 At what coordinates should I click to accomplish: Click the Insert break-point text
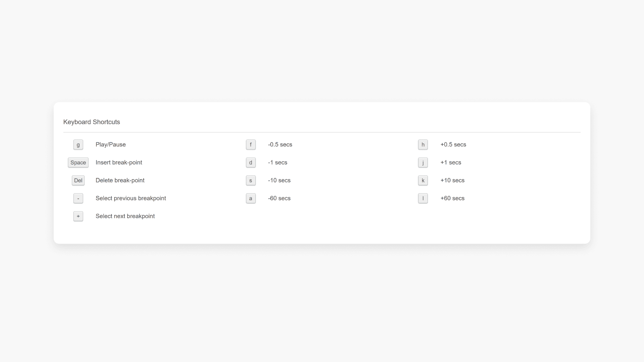click(x=119, y=163)
